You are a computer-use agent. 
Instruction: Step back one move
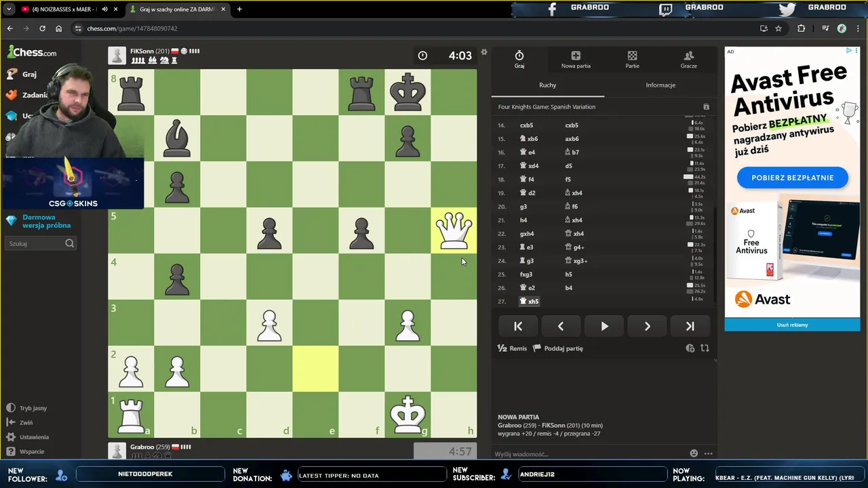pos(561,326)
